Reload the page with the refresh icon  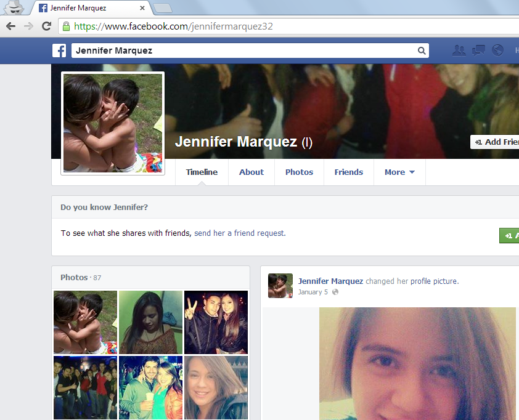tap(47, 26)
